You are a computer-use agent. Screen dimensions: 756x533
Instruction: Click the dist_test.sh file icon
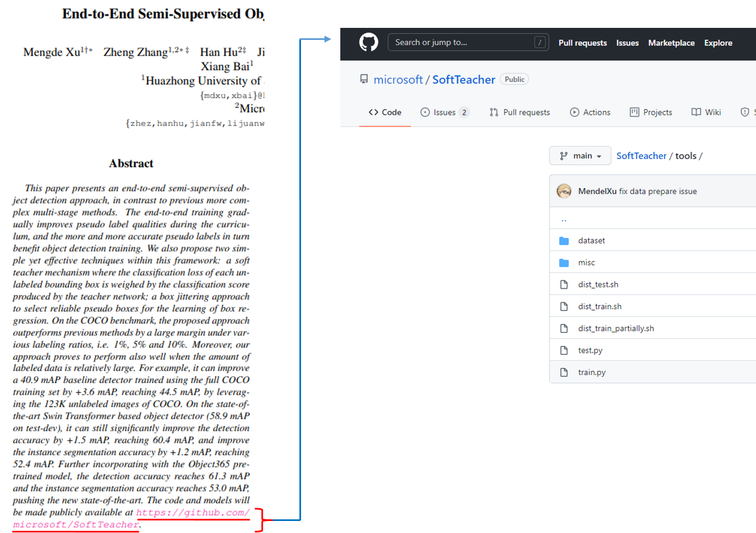click(564, 284)
